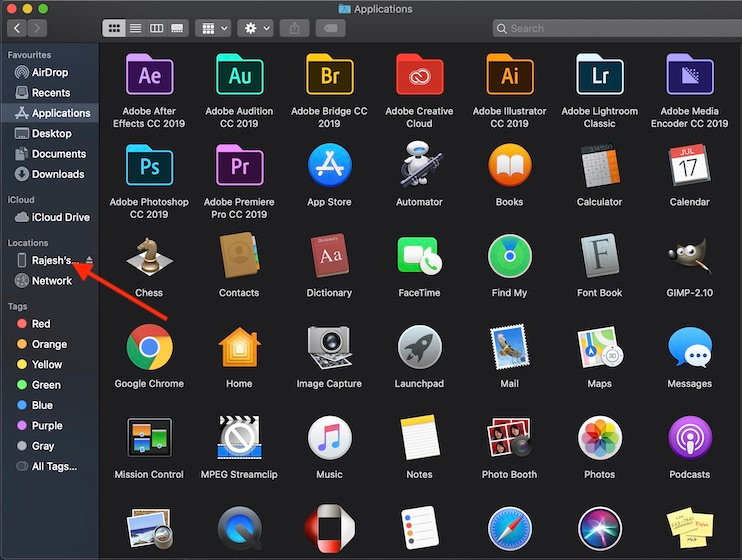The height and width of the screenshot is (560, 742).
Task: Eject Rajesh's device in sidebar
Action: click(89, 260)
